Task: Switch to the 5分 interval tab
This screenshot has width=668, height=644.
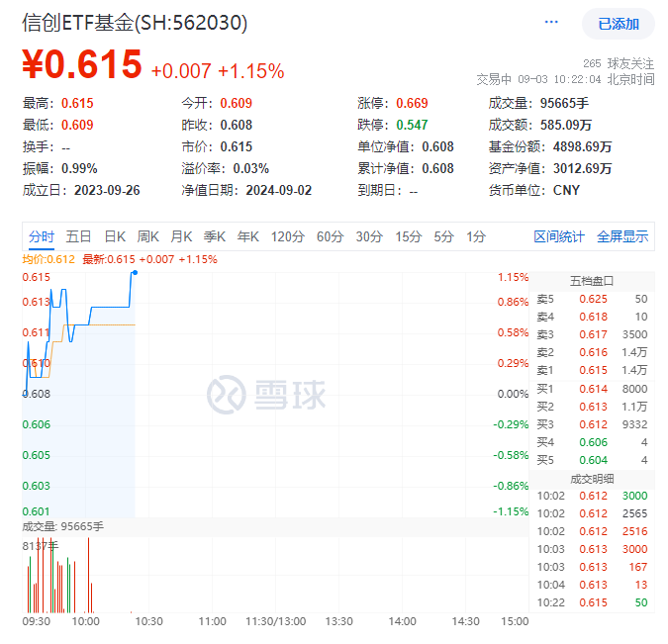Action: point(443,236)
